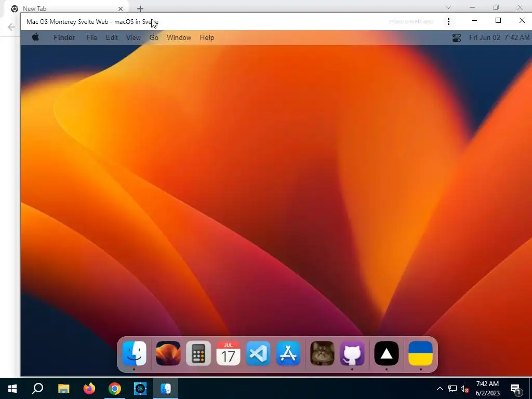Launch VS Code from the dock
The height and width of the screenshot is (399, 532).
(258, 353)
